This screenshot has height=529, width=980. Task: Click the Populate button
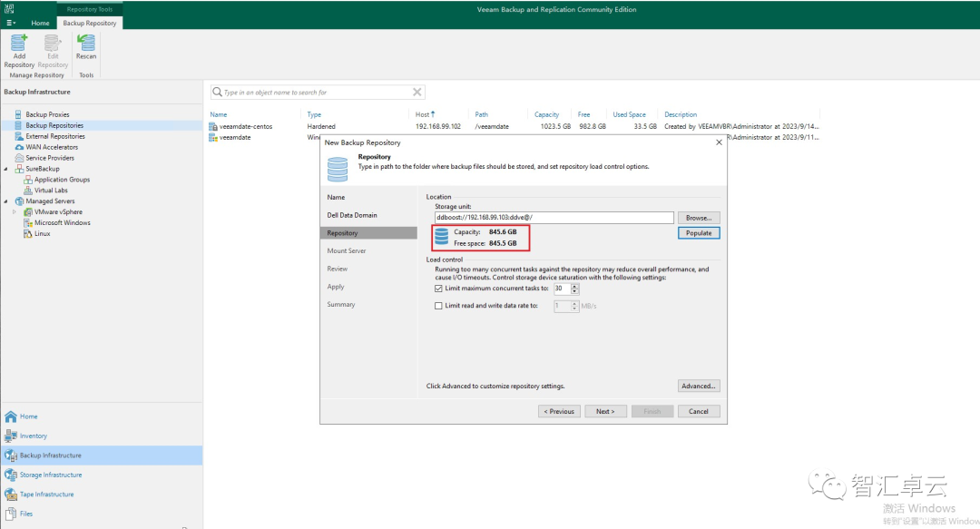pyautogui.click(x=697, y=233)
